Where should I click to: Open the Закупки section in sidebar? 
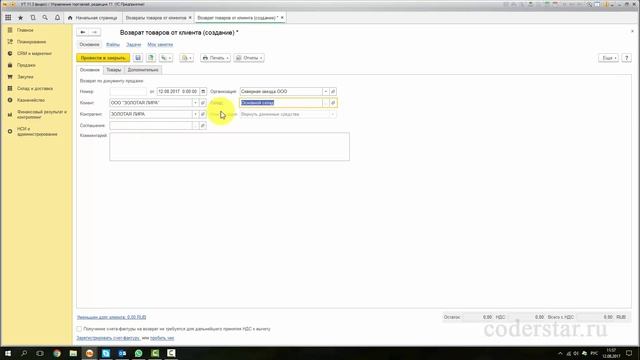tap(25, 77)
